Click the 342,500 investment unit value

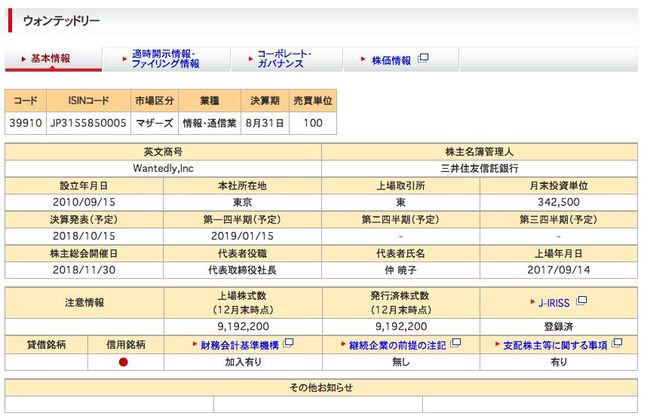click(559, 202)
